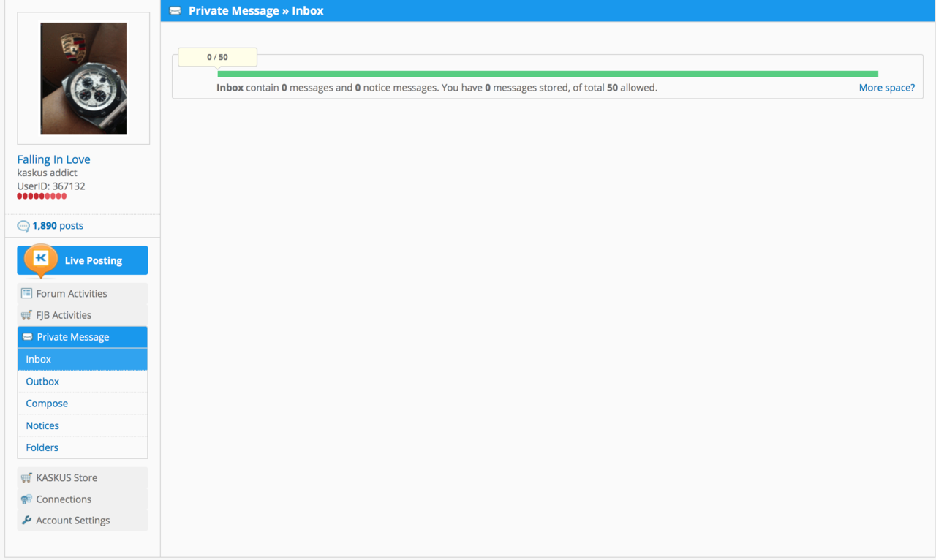
Task: Collapse the Private Message menu
Action: pos(83,337)
